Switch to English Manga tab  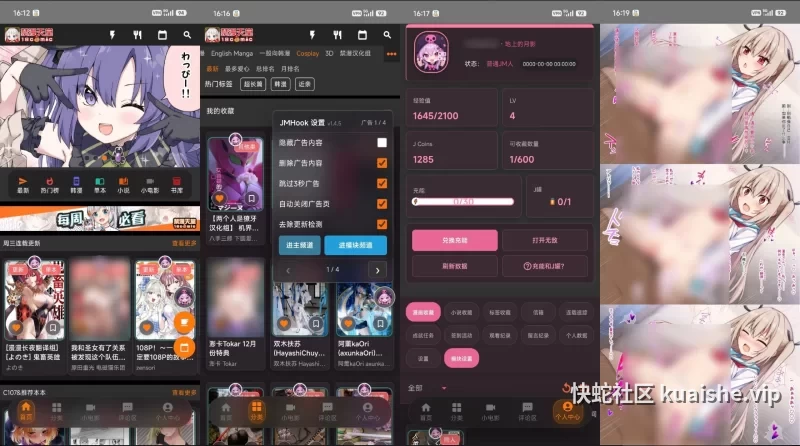232,53
